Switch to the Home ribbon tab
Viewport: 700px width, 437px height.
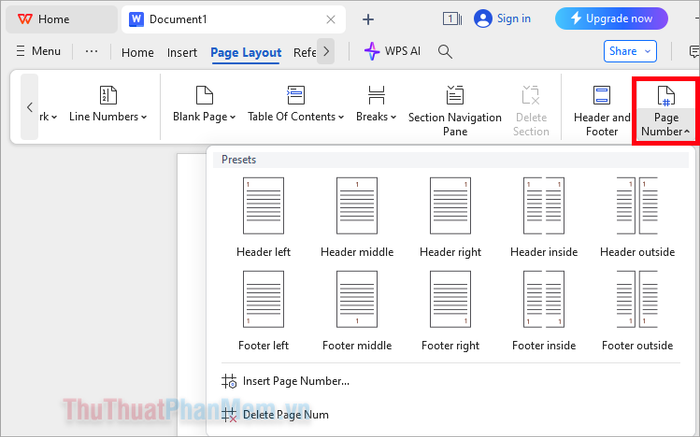138,52
